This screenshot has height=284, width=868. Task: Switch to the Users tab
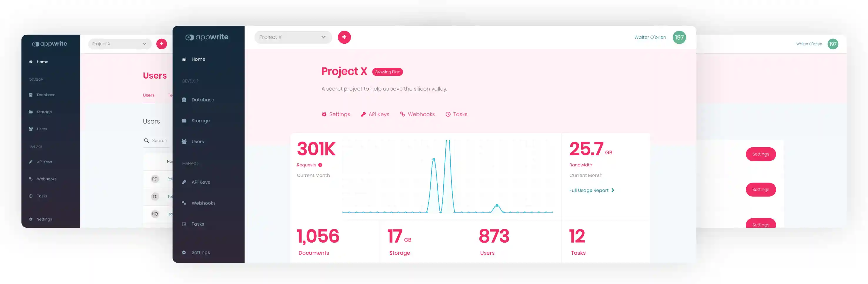(x=149, y=95)
